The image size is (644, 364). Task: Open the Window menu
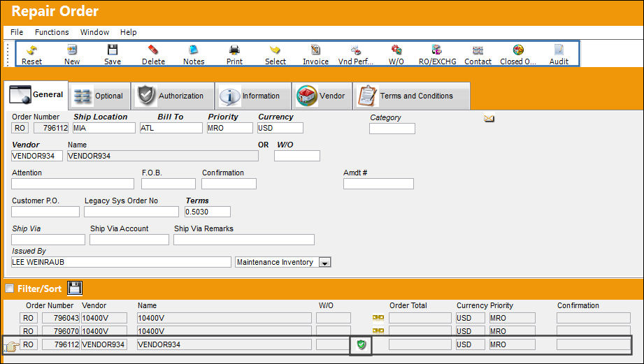[94, 32]
